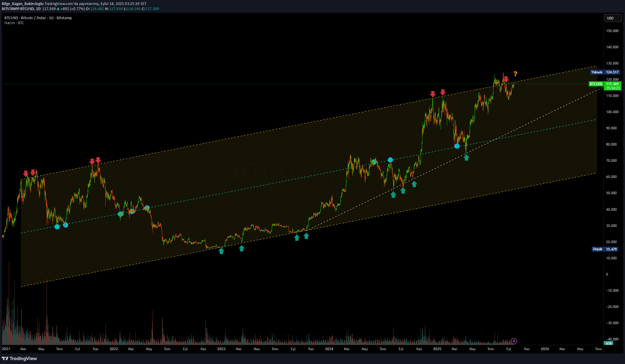This screenshot has width=625, height=364.
Task: Click the purple lightning bolt icon
Action: click(x=514, y=341)
